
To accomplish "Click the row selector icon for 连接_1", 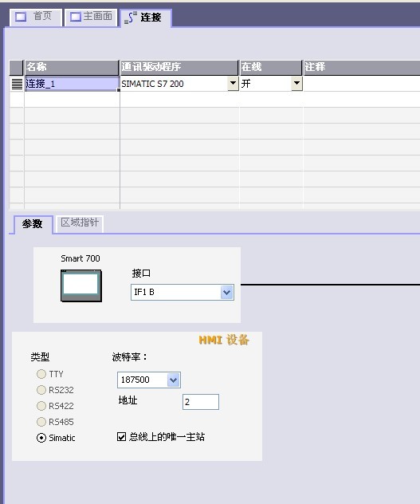I will pos(17,84).
